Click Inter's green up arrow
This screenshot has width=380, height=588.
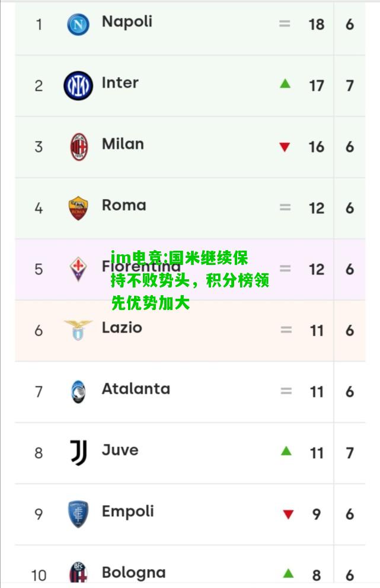point(285,83)
